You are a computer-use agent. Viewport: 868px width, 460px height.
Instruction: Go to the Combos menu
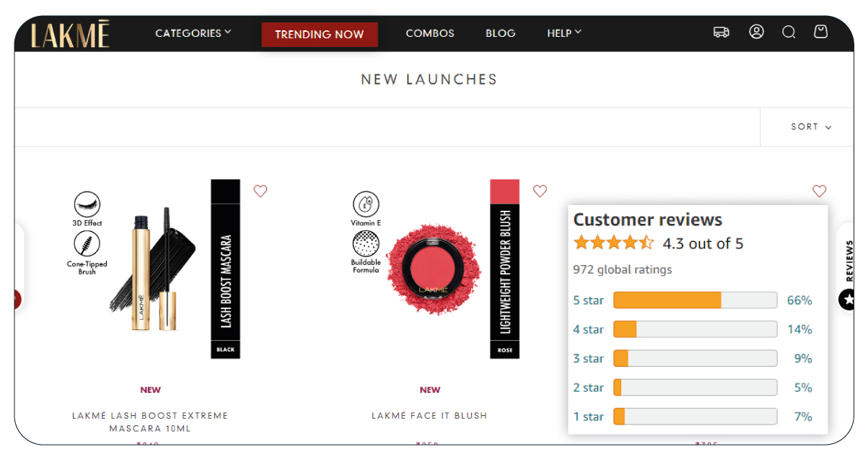click(430, 32)
